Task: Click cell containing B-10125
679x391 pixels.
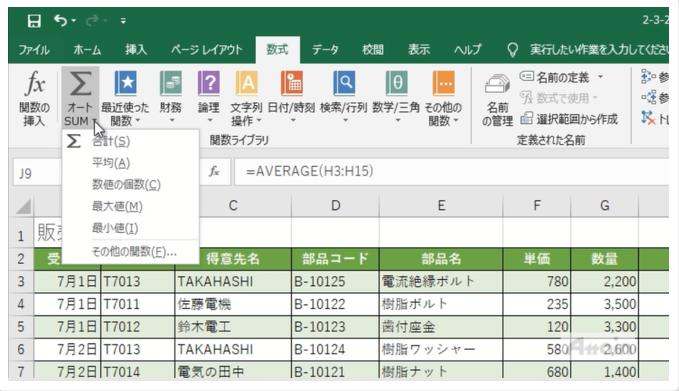Action: [x=336, y=281]
